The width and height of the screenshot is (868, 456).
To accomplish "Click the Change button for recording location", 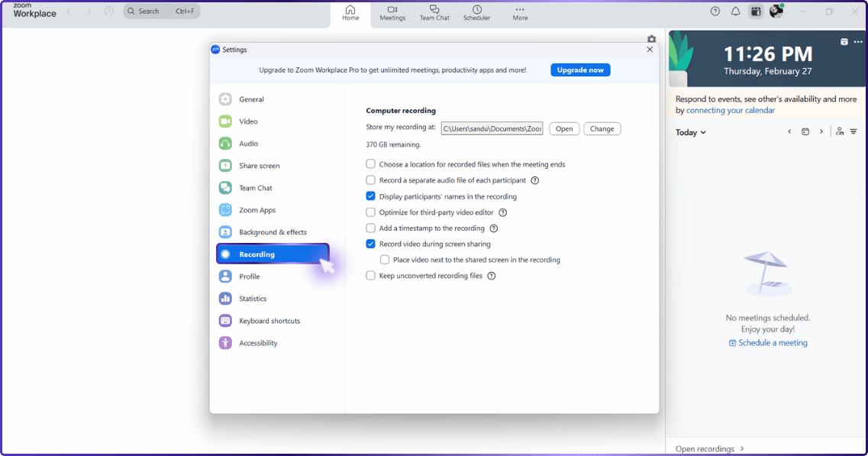I will (602, 128).
